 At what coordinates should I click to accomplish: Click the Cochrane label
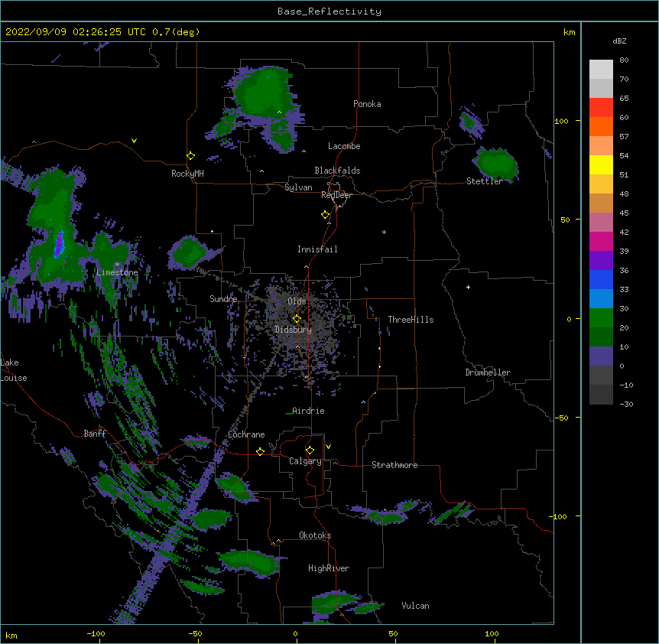point(246,434)
